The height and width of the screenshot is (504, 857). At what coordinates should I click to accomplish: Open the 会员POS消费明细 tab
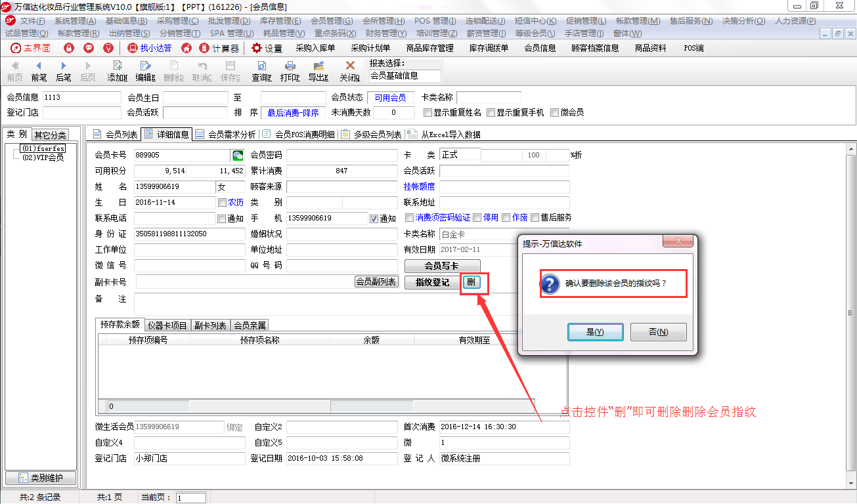pyautogui.click(x=299, y=135)
